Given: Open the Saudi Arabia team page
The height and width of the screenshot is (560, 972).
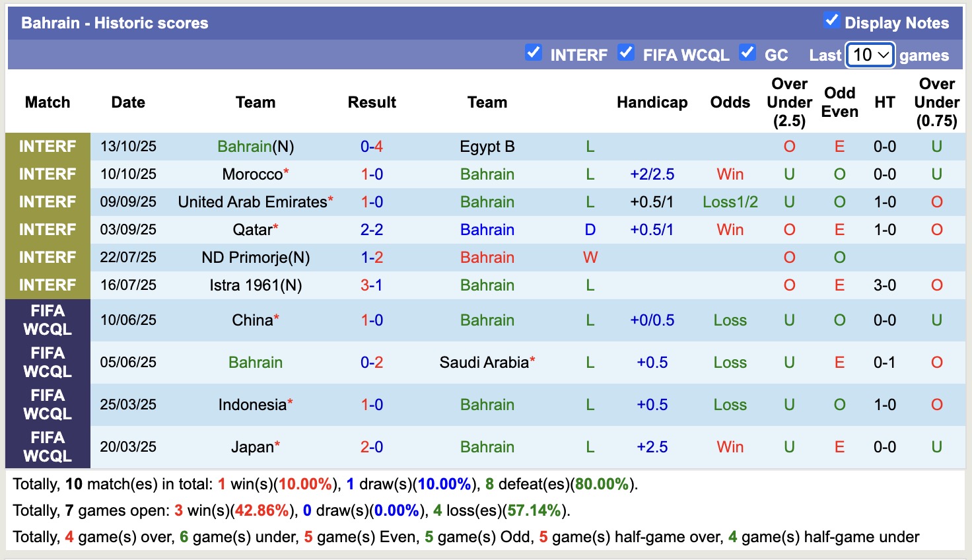Looking at the screenshot, I should [x=483, y=362].
